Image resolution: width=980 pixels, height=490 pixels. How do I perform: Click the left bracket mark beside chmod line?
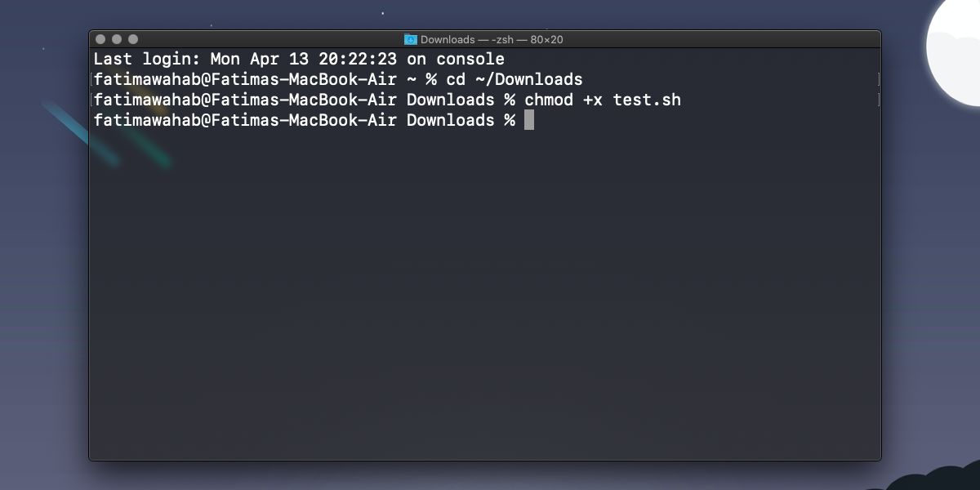(91, 100)
